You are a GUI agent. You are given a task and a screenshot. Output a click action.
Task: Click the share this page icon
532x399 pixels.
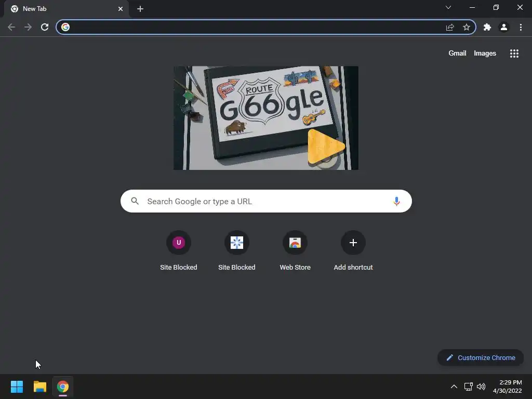(x=450, y=27)
